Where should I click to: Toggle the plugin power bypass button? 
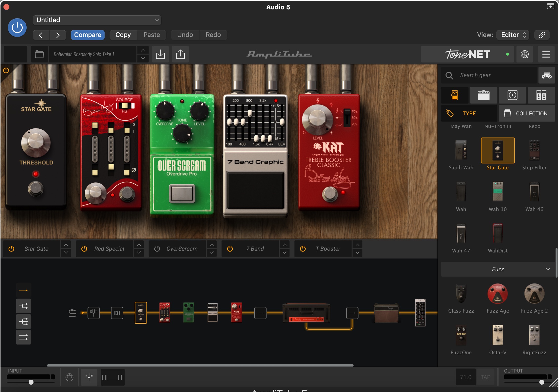pyautogui.click(x=17, y=28)
